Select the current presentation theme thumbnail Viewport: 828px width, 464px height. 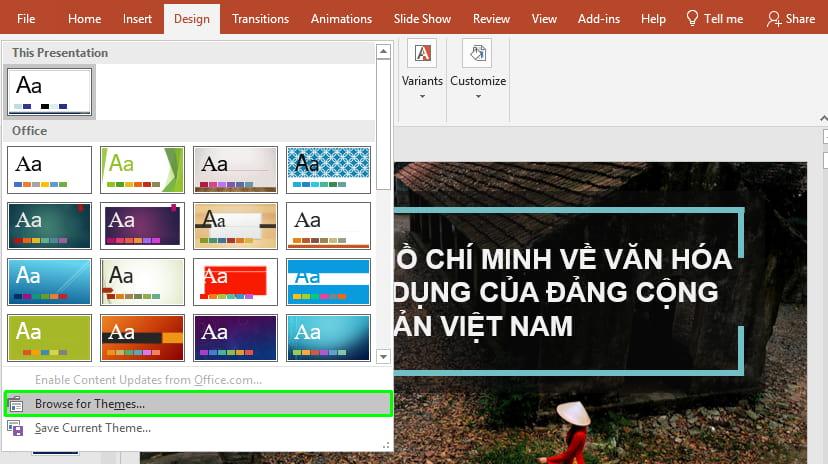pos(50,92)
